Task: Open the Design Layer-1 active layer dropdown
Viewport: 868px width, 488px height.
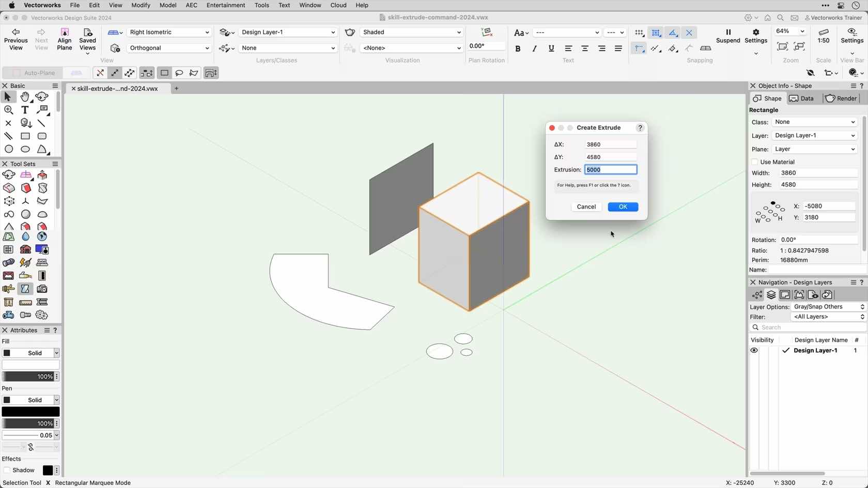Action: point(287,32)
